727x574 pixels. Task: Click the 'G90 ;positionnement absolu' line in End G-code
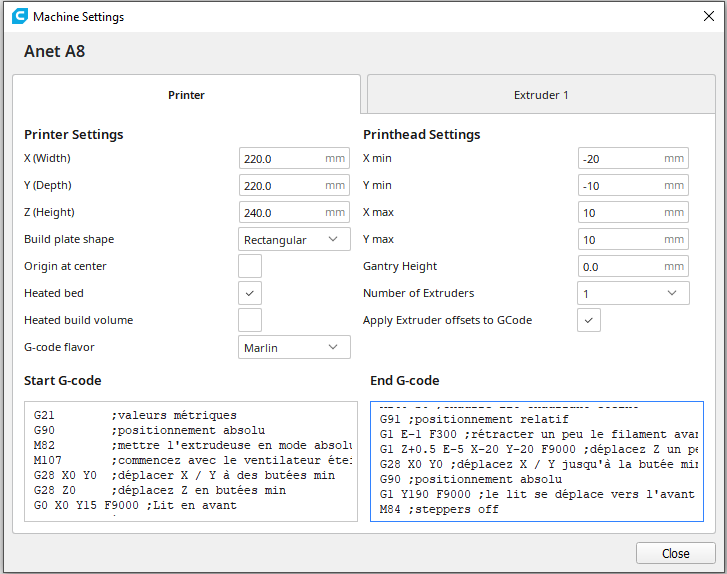[x=471, y=479]
